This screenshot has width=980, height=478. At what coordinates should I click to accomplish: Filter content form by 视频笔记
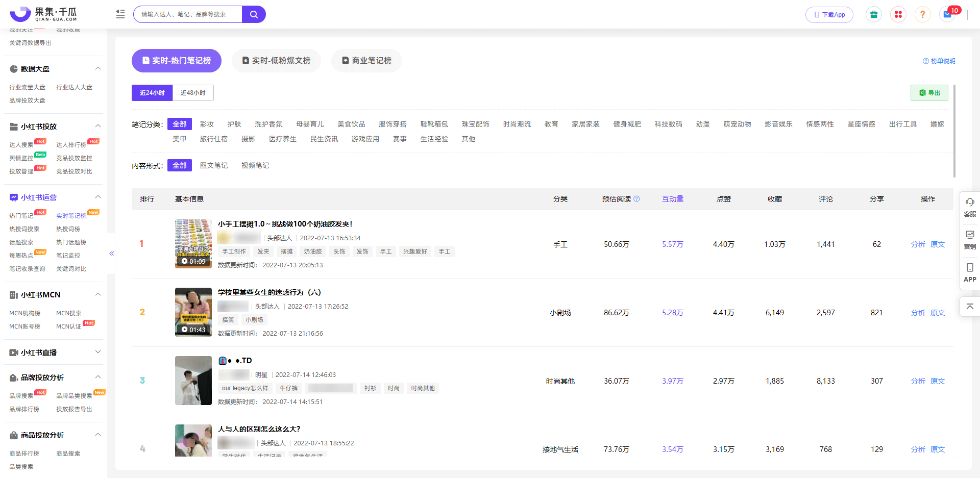coord(255,165)
